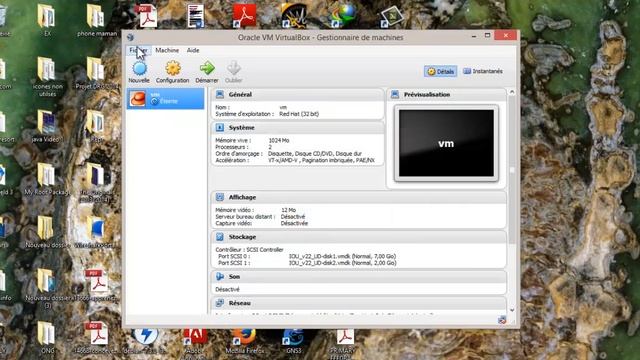
Task: Open VM Configuration from the toolbar
Action: [x=173, y=72]
